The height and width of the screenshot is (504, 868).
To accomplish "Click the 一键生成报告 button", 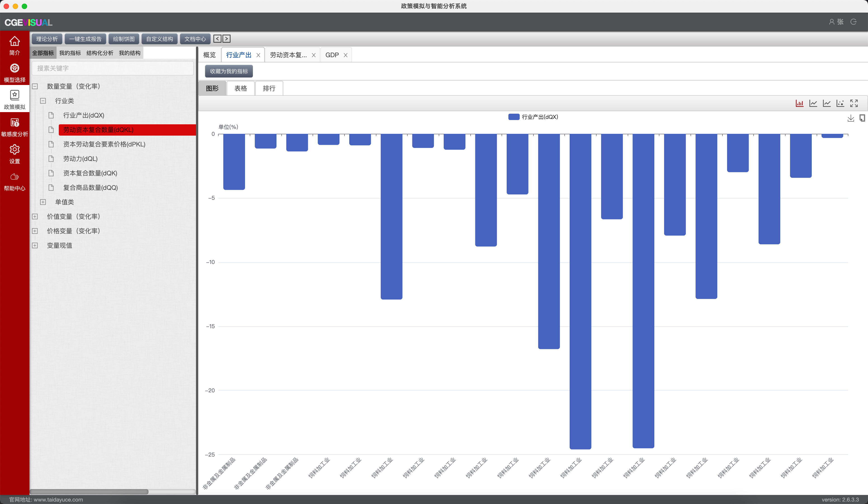I will tap(85, 39).
